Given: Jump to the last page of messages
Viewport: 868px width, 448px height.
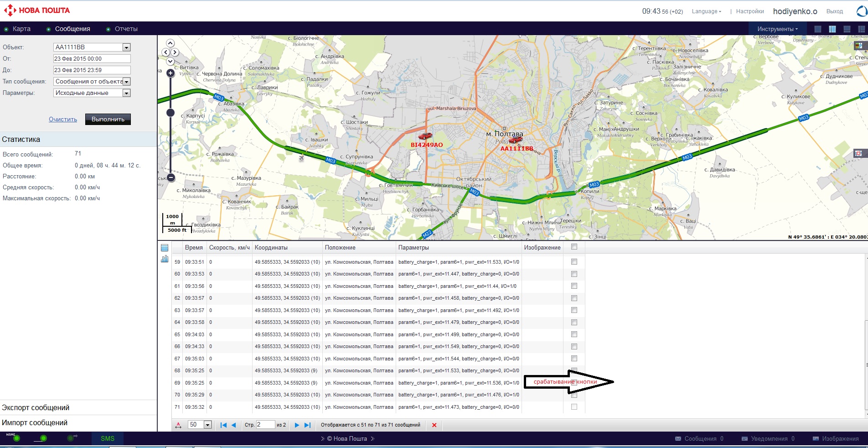Looking at the screenshot, I should coord(307,425).
